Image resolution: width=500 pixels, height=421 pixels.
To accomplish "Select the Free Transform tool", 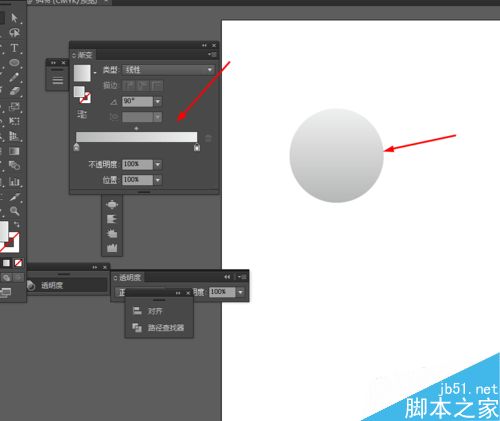I will tap(14, 121).
